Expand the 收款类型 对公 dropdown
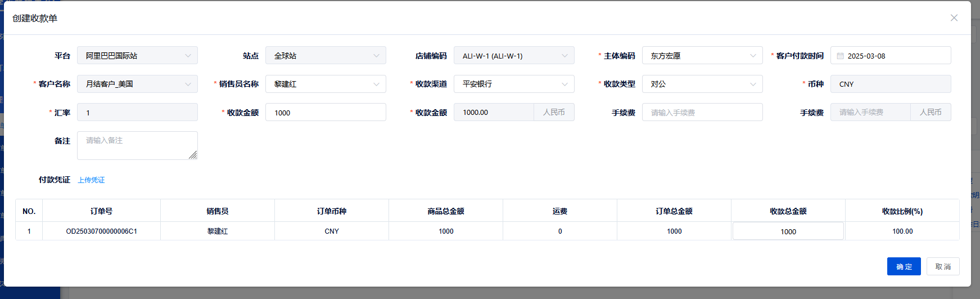The height and width of the screenshot is (299, 980). 702,84
